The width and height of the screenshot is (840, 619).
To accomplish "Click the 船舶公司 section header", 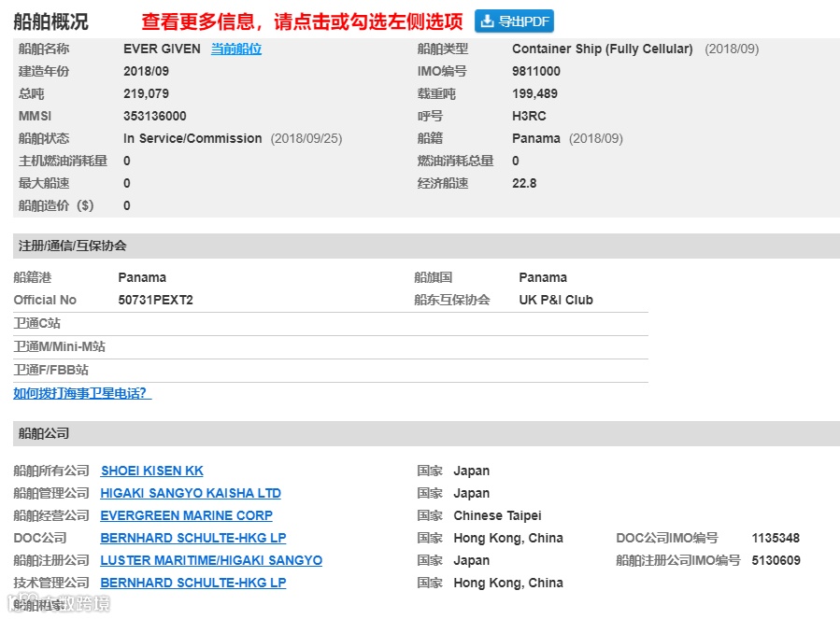I will [426, 434].
